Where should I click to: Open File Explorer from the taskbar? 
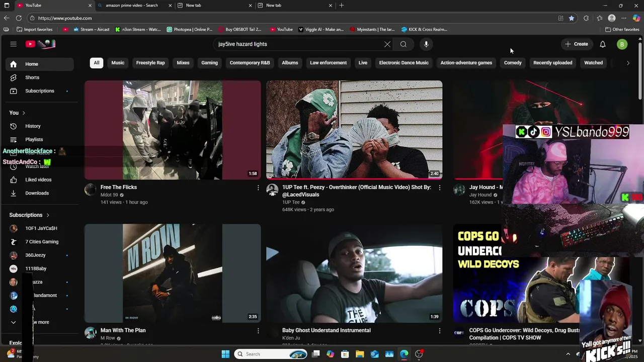pyautogui.click(x=360, y=354)
